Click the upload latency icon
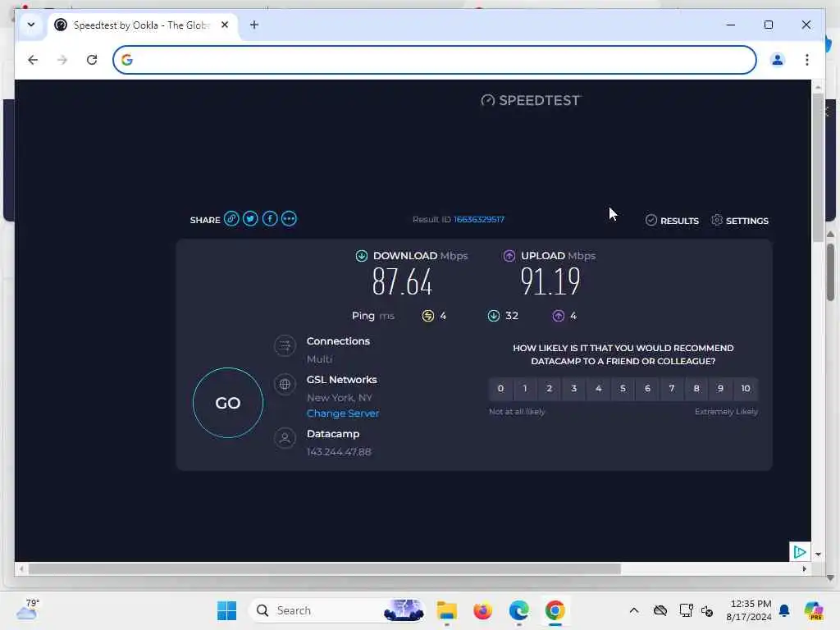The height and width of the screenshot is (630, 840). pos(558,316)
